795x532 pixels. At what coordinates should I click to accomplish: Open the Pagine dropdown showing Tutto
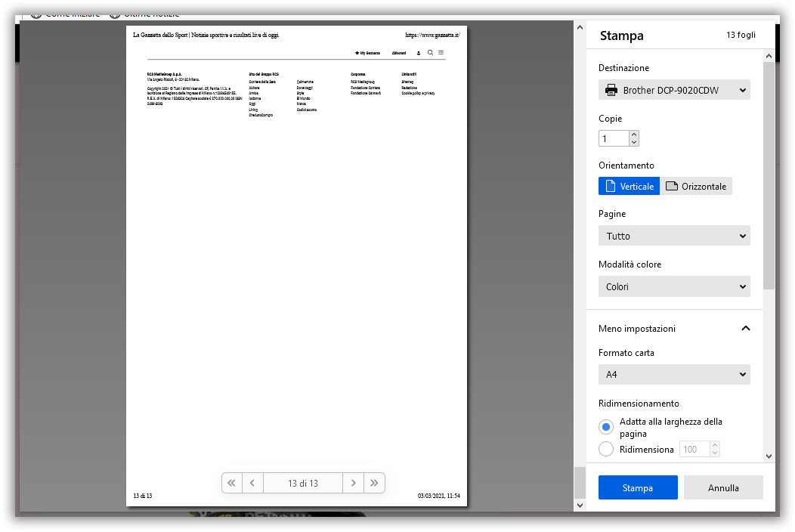point(674,236)
